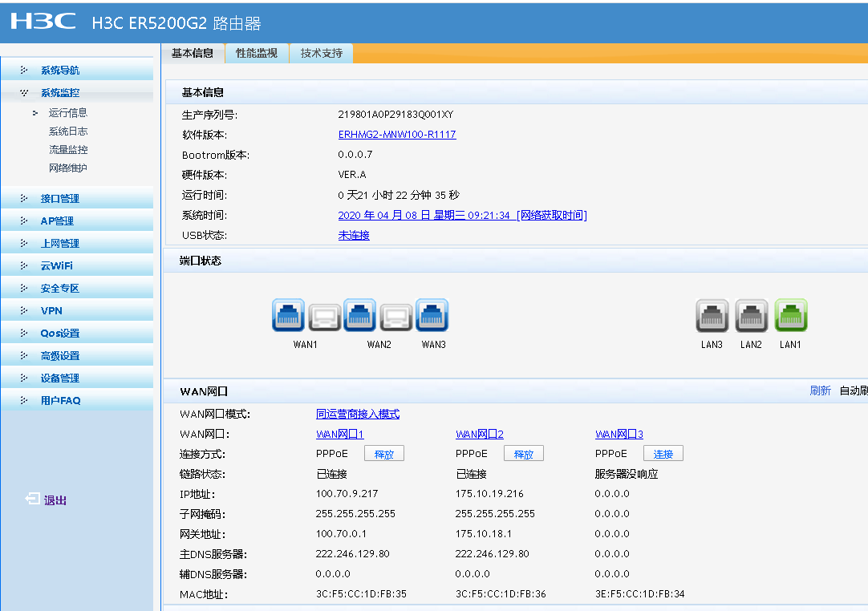
Task: Expand the 上网管理 menu section
Action: (x=60, y=244)
